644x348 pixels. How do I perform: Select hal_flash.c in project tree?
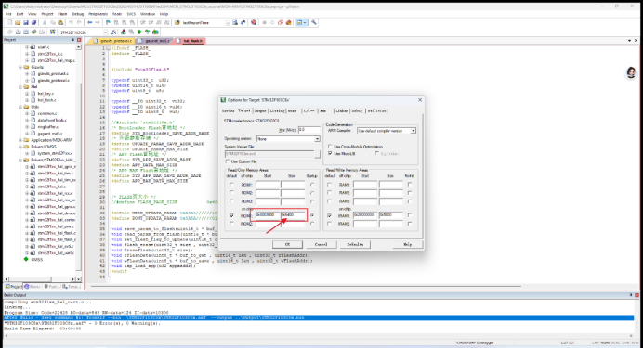pos(46,100)
